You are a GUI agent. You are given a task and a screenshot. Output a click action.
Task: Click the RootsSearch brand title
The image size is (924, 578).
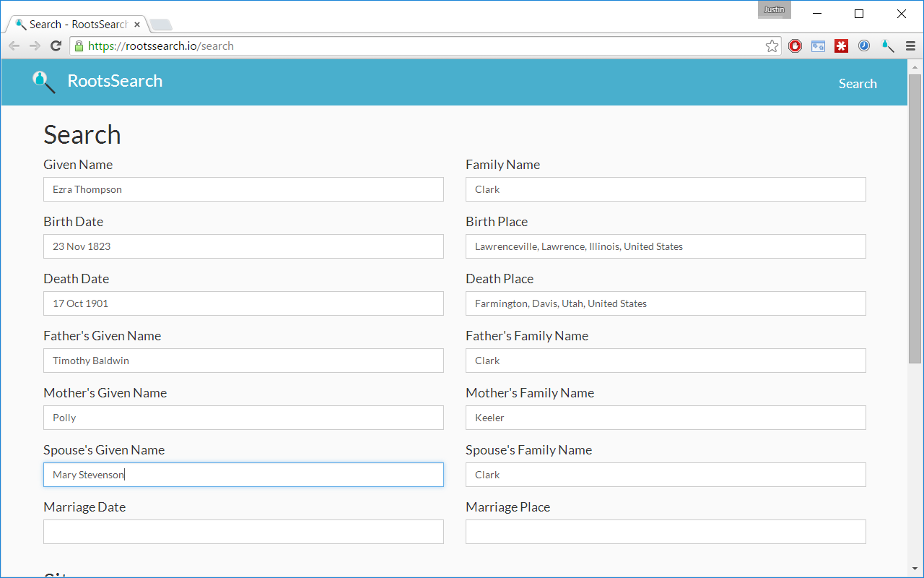click(115, 81)
